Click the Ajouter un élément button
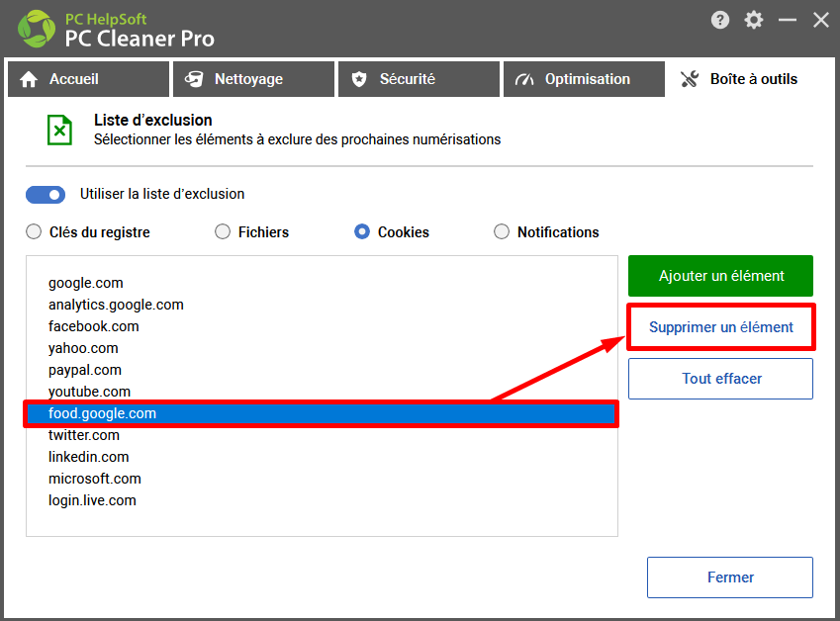The image size is (840, 621). (720, 276)
